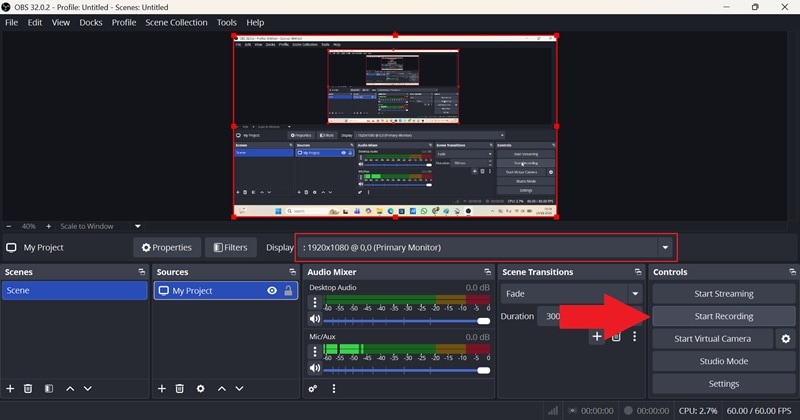Viewport: 800px width, 420px height.
Task: Open the Edit menu
Action: tap(35, 22)
